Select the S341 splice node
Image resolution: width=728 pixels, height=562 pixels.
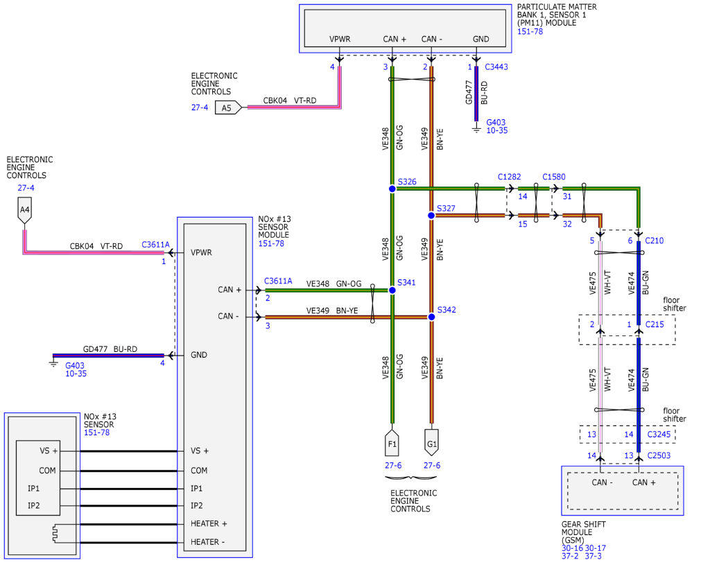tap(392, 290)
